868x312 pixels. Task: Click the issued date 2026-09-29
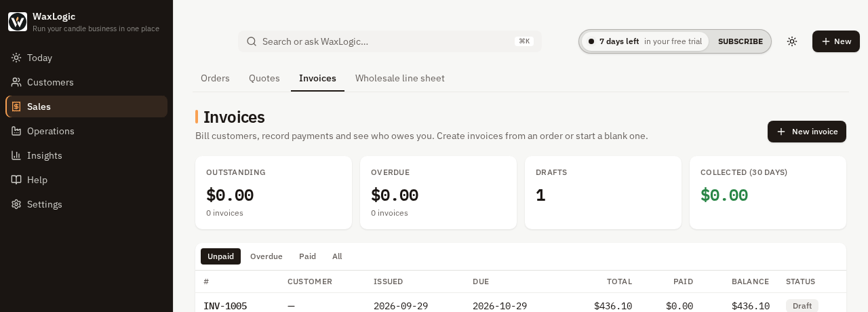click(x=401, y=306)
